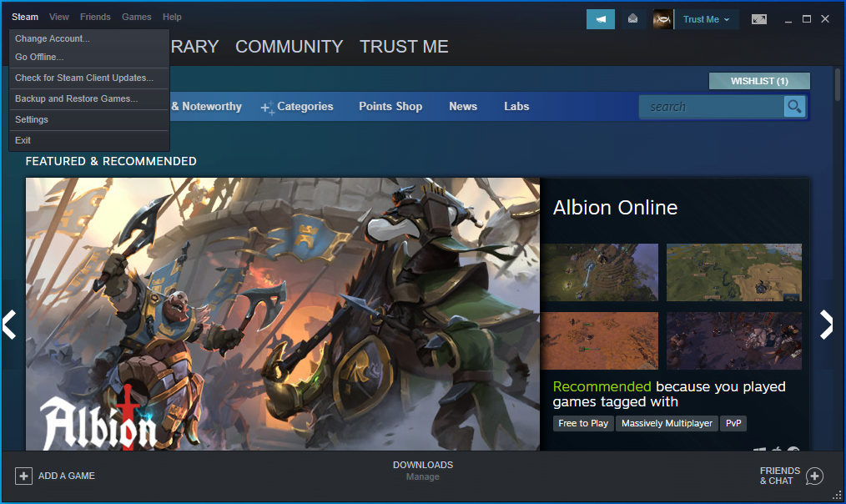Open the Labs store tab
This screenshot has width=846, height=504.
click(516, 106)
